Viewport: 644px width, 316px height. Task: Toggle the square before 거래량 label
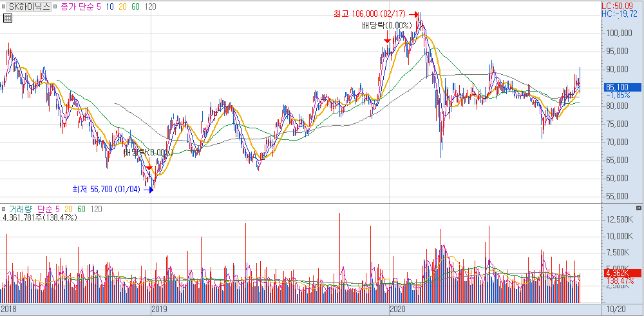click(4, 209)
